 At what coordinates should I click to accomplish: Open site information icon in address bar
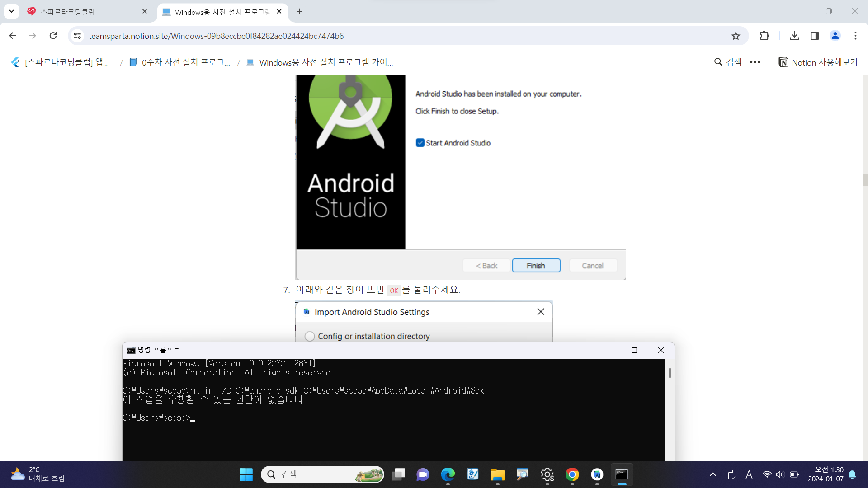pos(77,36)
